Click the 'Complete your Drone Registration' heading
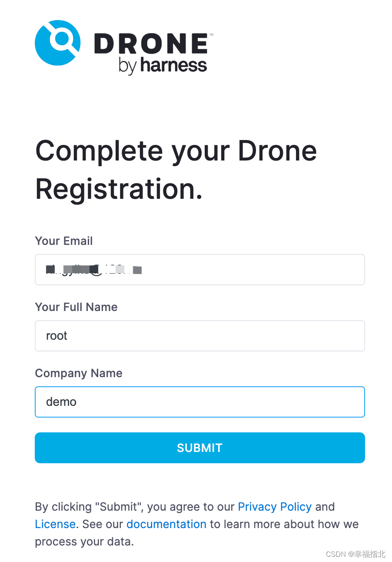Image resolution: width=392 pixels, height=562 pixels. coord(176,170)
